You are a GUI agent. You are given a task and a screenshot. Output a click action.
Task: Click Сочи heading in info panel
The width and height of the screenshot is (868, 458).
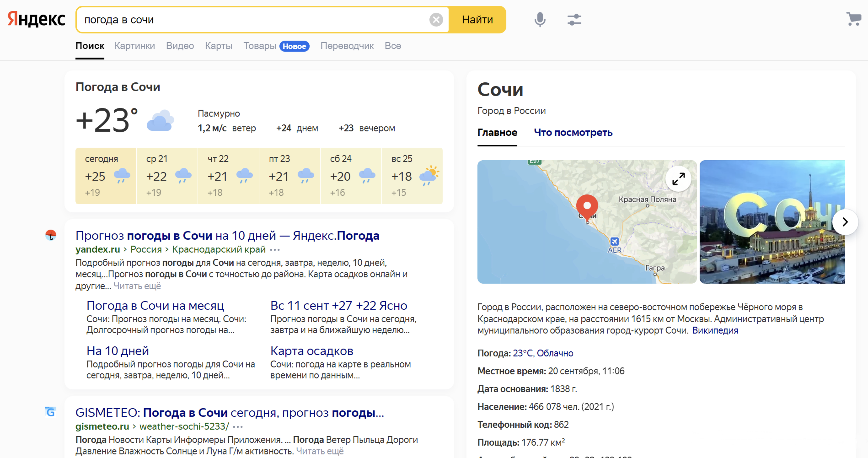500,90
